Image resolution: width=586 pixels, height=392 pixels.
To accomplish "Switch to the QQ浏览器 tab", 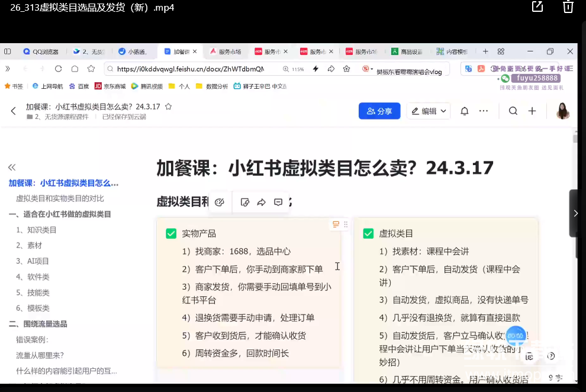I will pos(41,51).
